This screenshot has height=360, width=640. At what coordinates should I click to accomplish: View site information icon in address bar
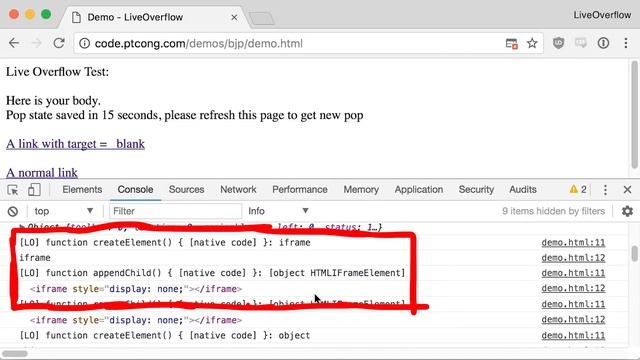point(84,43)
